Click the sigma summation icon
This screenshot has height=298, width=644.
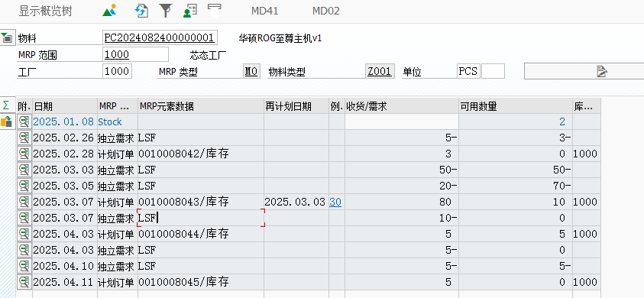6,105
